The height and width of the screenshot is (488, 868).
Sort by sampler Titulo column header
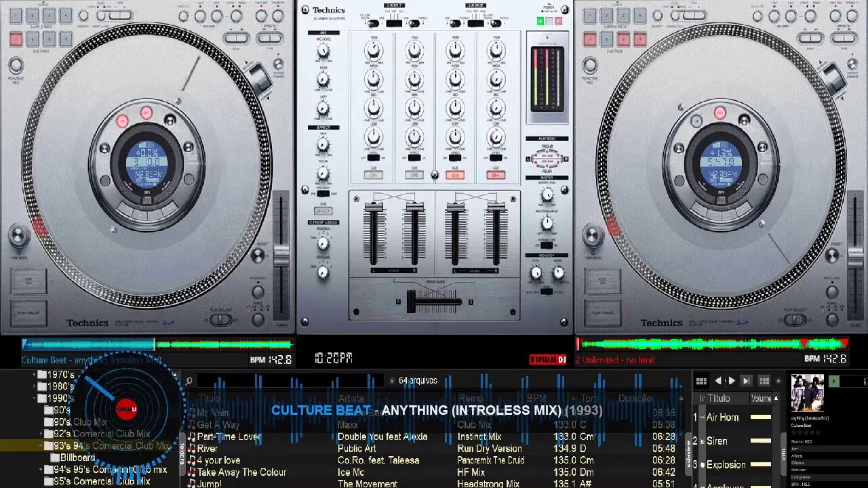click(718, 399)
